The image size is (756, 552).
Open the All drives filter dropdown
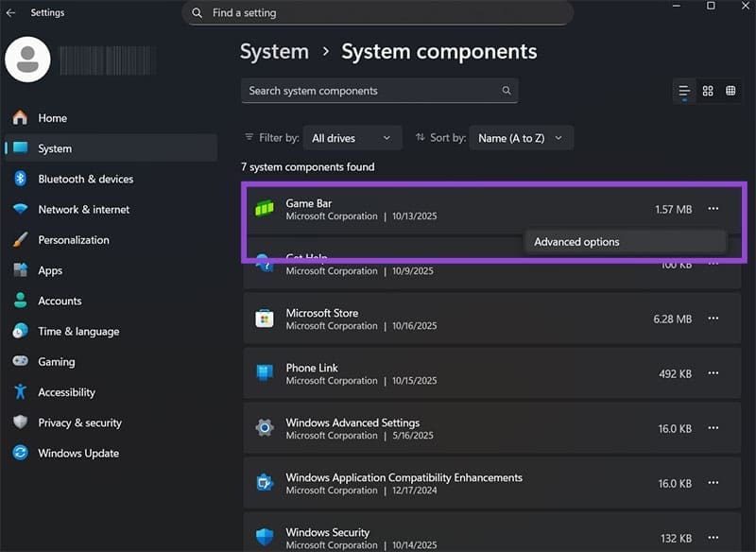click(x=352, y=137)
